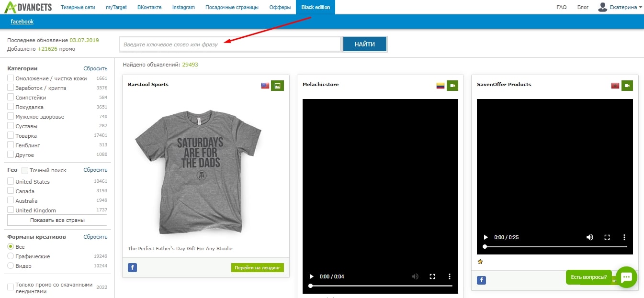
Task: Click the Facebook icon on Barstool Sports card
Action: pyautogui.click(x=133, y=267)
